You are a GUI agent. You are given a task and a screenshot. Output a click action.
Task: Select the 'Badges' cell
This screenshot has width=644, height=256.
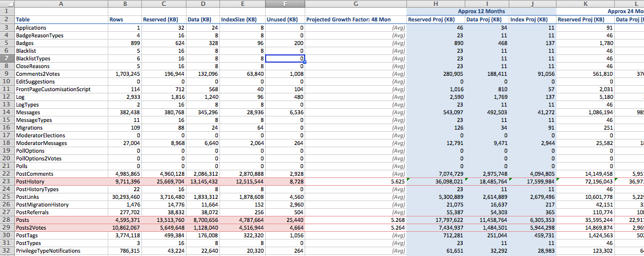[x=61, y=43]
